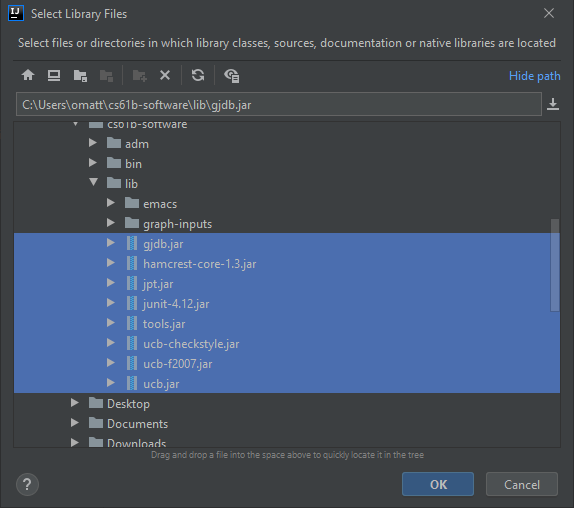The height and width of the screenshot is (508, 574).
Task: Refresh the file tree
Action: click(198, 75)
